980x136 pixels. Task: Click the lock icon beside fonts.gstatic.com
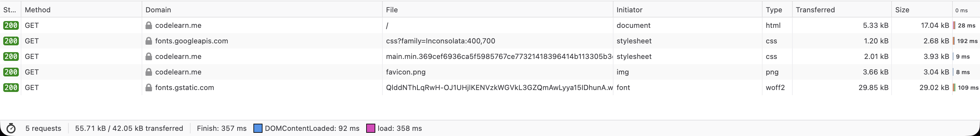149,88
